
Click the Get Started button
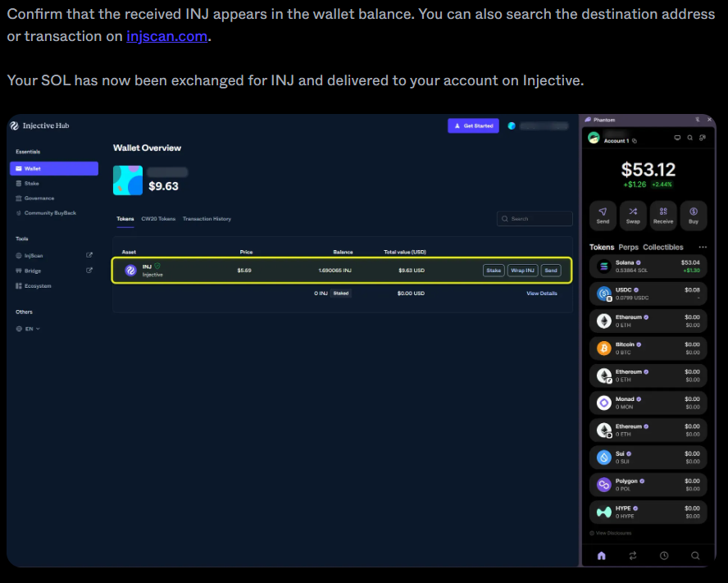point(473,126)
